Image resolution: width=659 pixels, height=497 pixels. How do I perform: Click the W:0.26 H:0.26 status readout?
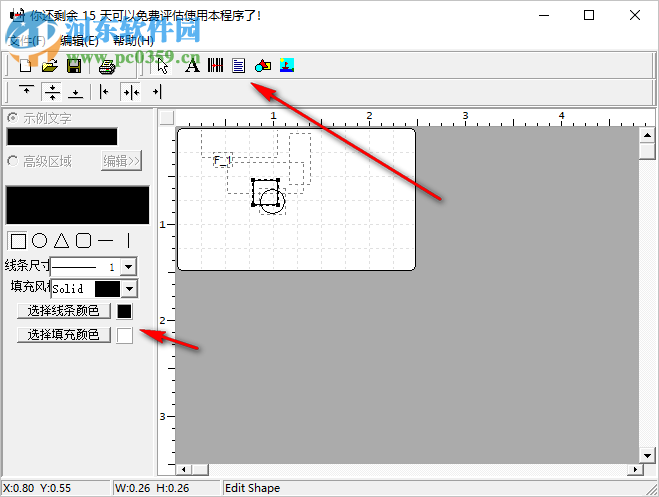click(x=152, y=488)
